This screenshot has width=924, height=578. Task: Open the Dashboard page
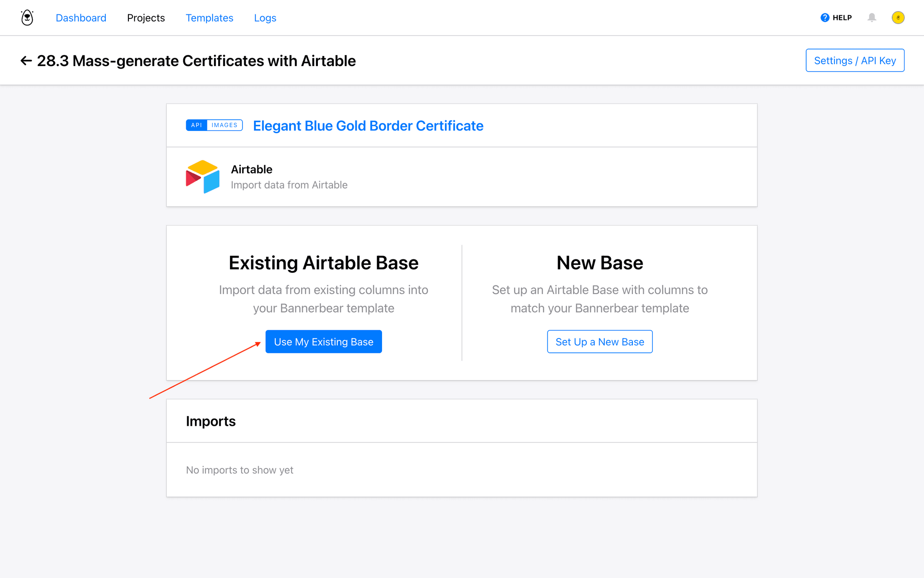pos(81,18)
